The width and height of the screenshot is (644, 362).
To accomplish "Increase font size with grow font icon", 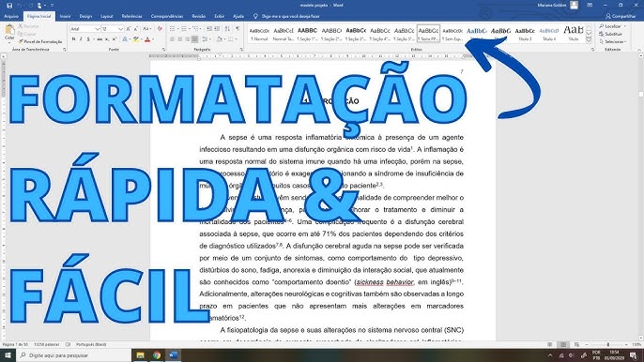I will 128,29.
